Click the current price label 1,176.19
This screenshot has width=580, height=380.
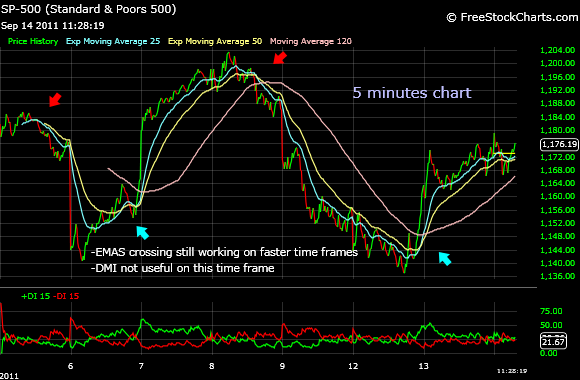(x=559, y=144)
